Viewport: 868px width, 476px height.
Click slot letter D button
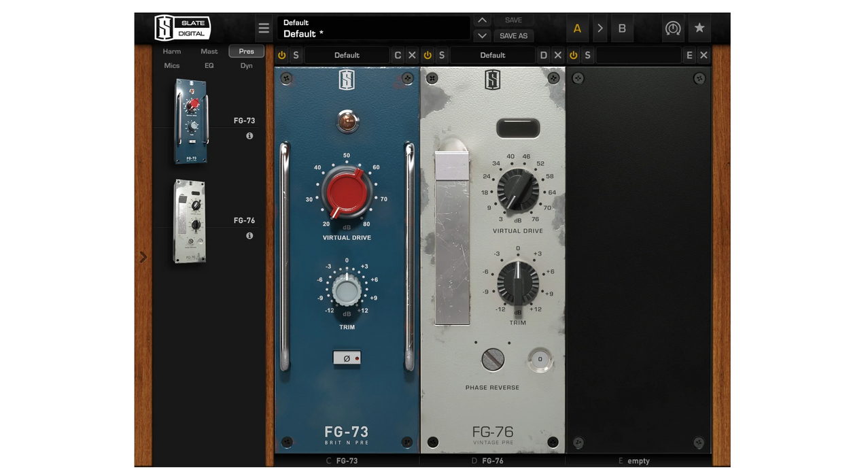pos(544,55)
